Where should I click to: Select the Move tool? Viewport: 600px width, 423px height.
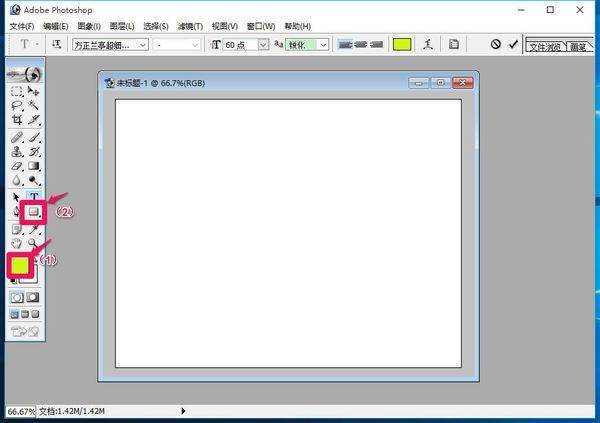pyautogui.click(x=33, y=91)
